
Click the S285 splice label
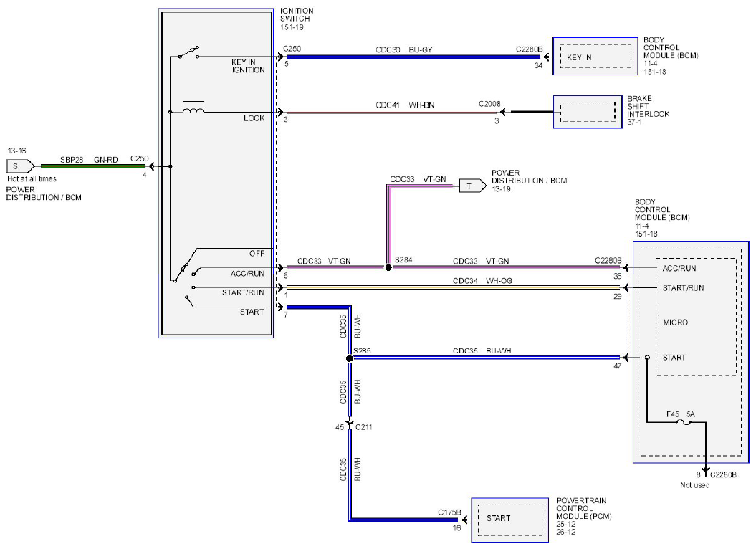(362, 350)
